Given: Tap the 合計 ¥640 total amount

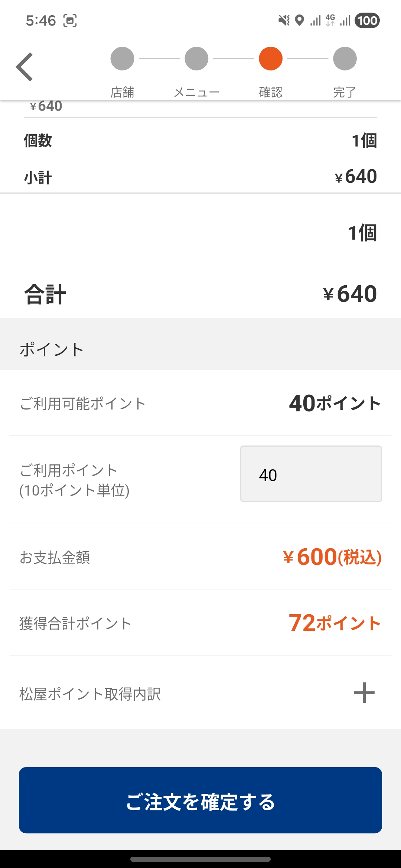Looking at the screenshot, I should coord(349,294).
